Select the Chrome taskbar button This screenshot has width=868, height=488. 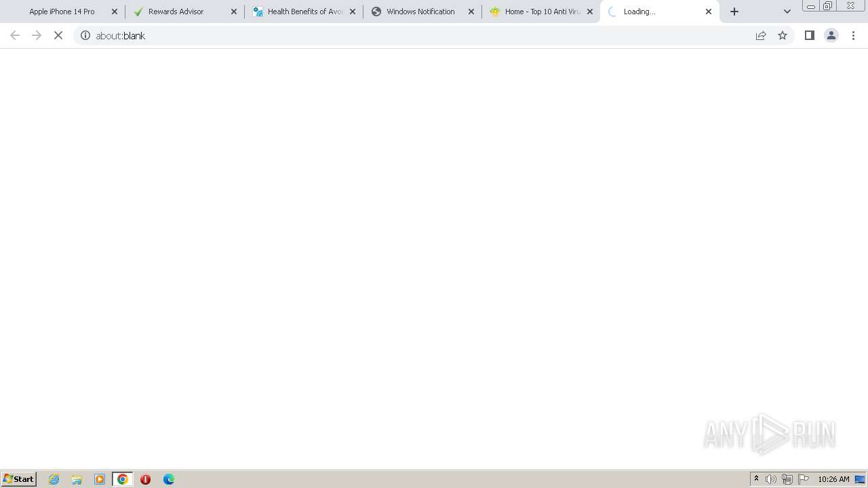pyautogui.click(x=123, y=479)
